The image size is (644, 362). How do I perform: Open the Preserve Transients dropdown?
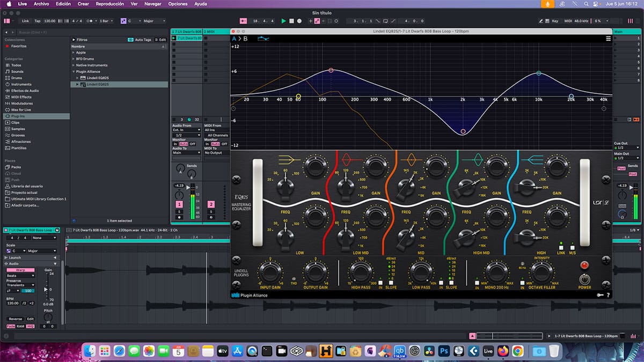pos(21,285)
